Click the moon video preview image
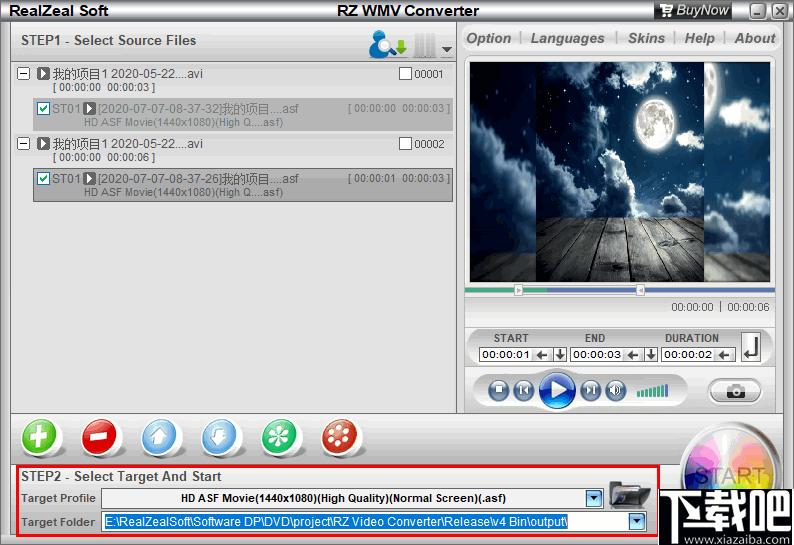Viewport: 794px width, 545px height. click(620, 172)
